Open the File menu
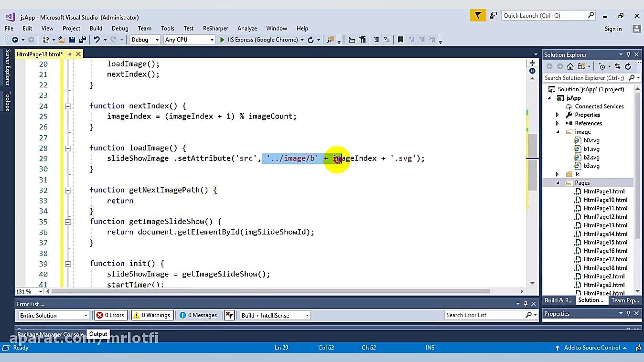The width and height of the screenshot is (644, 362). click(9, 28)
